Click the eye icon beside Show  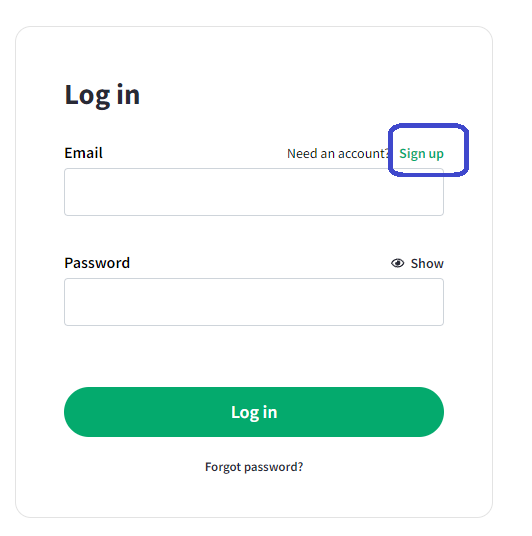click(397, 263)
